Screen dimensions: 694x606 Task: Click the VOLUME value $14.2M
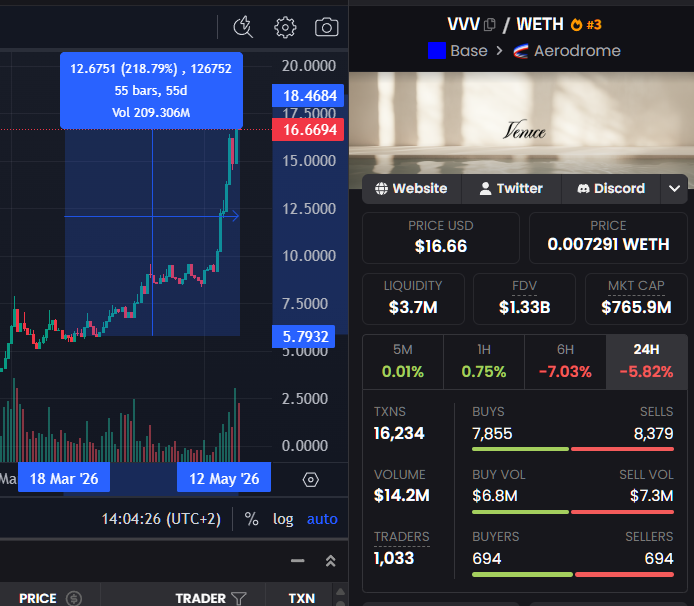pyautogui.click(x=402, y=496)
